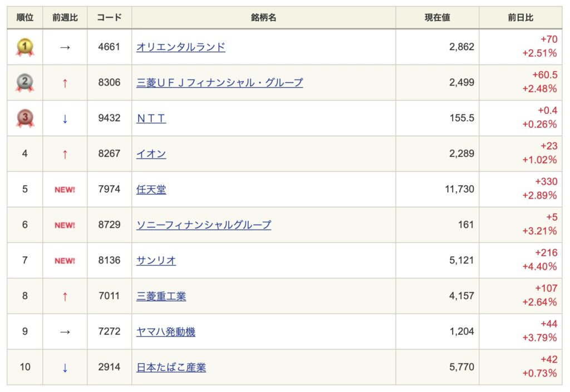Open the サンリオ stock link
570x392 pixels.
coord(156,261)
